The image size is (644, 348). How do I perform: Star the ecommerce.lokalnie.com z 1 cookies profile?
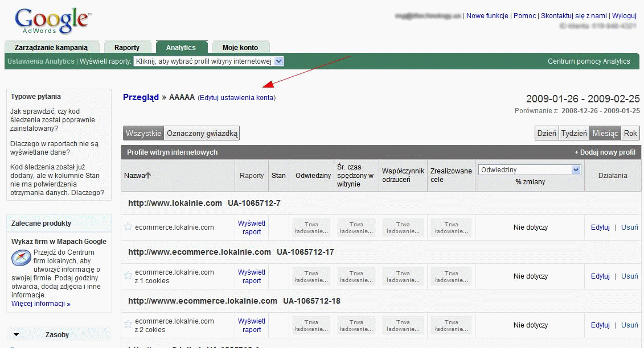(128, 276)
